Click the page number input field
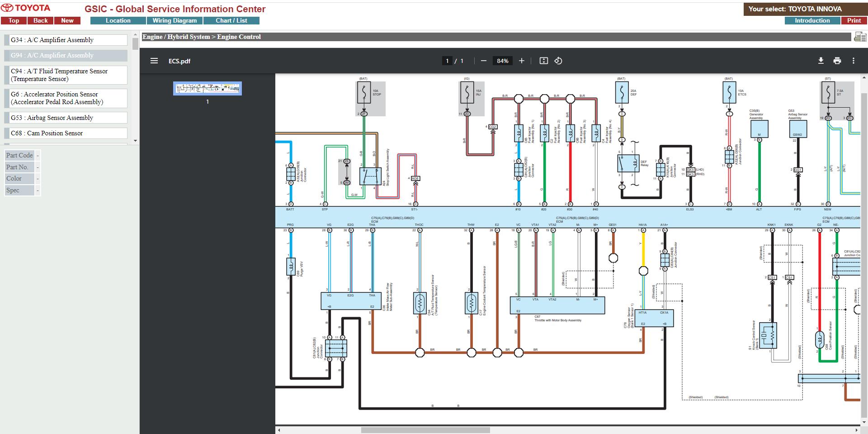This screenshot has width=868, height=434. click(447, 61)
